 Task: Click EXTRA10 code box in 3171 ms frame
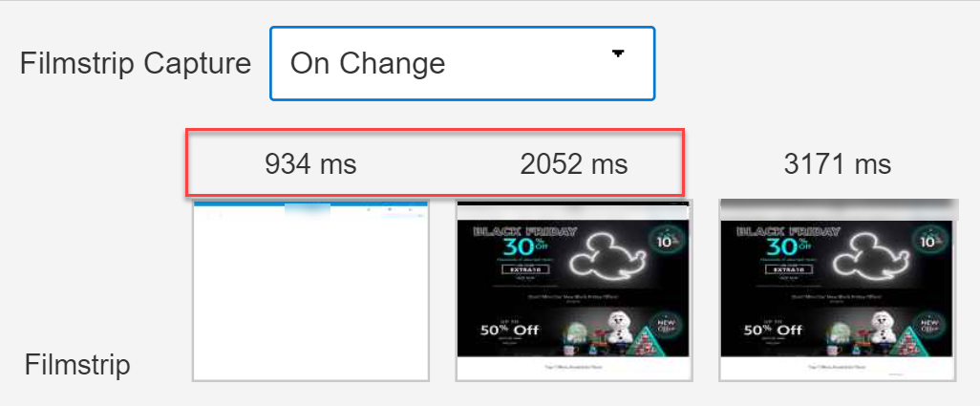tap(788, 269)
